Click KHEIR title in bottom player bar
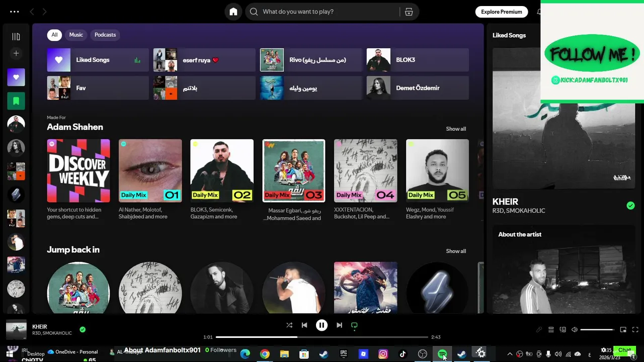This screenshot has width=644, height=362. pyautogui.click(x=40, y=327)
